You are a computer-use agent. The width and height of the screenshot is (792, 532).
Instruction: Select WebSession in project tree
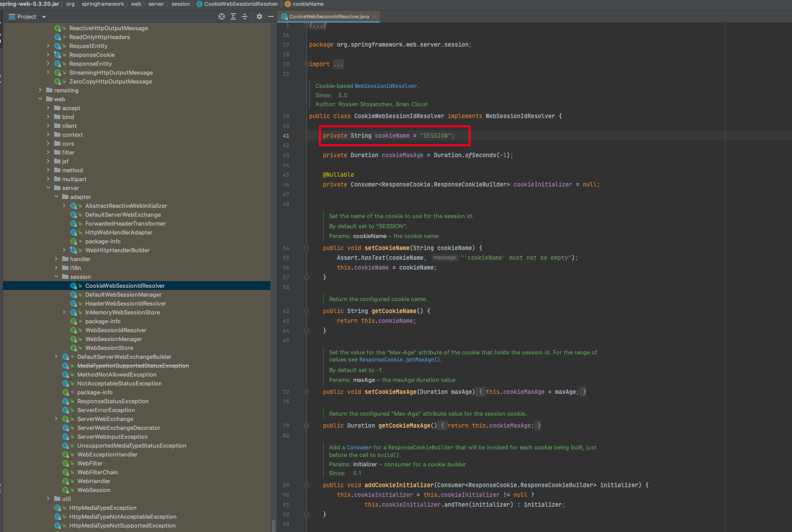tap(93, 490)
